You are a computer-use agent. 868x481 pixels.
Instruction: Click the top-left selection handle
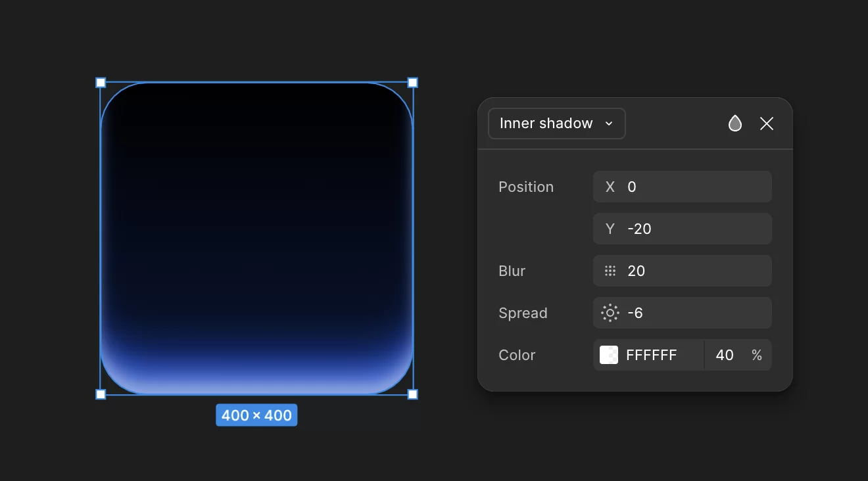tap(101, 83)
